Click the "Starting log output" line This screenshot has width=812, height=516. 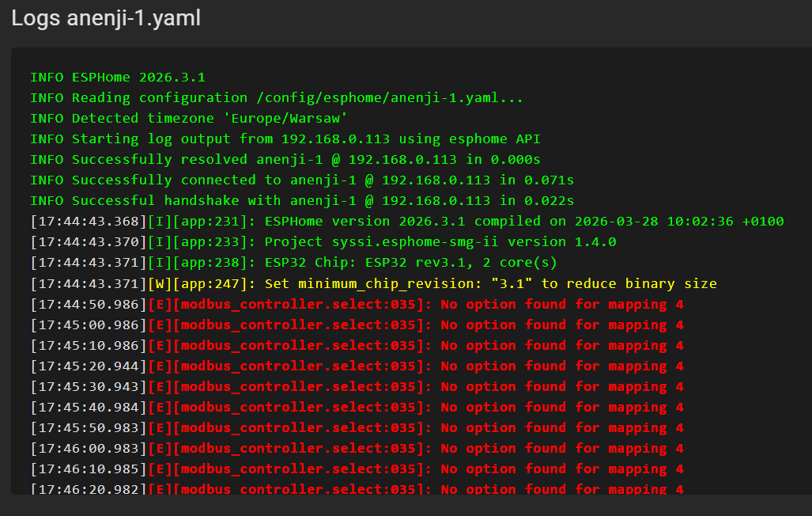pyautogui.click(x=285, y=139)
